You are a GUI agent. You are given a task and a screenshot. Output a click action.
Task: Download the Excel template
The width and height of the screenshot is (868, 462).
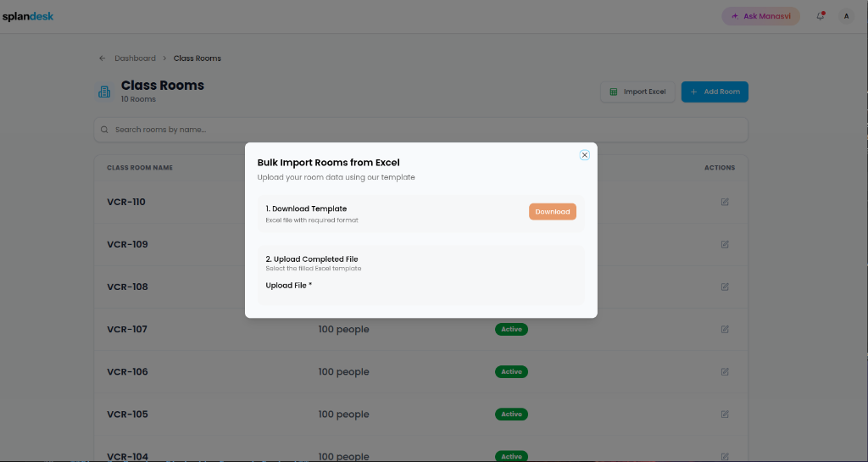coord(553,211)
